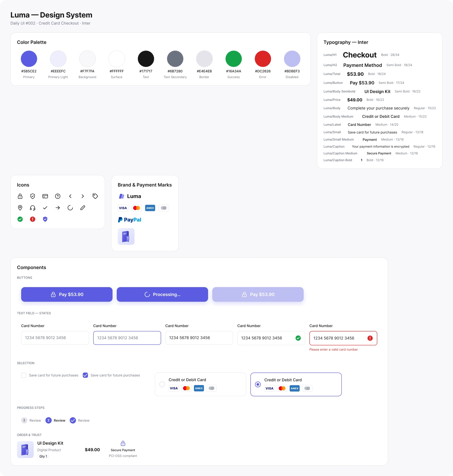453x476 pixels.
Task: Click the Secure Payment lock icon
Action: [x=123, y=443]
